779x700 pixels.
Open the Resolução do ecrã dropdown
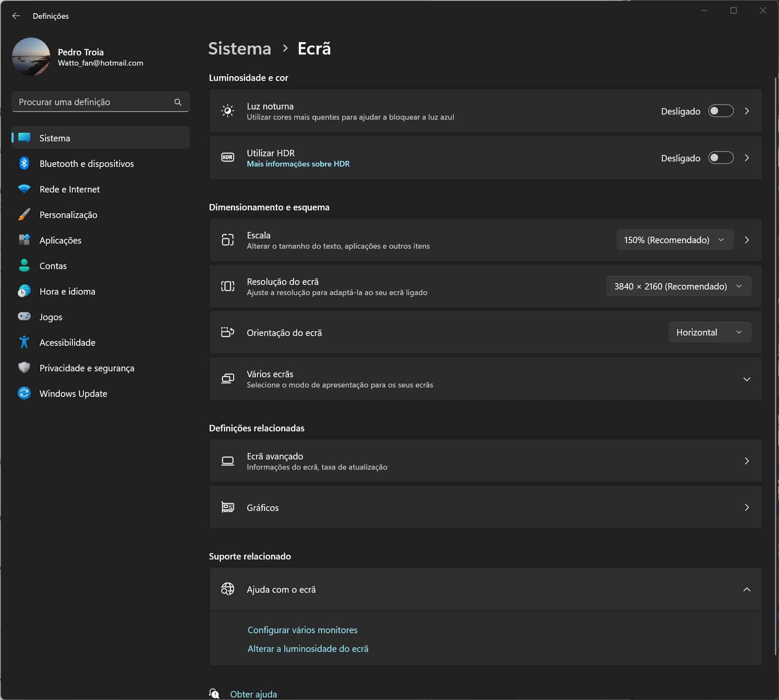[678, 286]
